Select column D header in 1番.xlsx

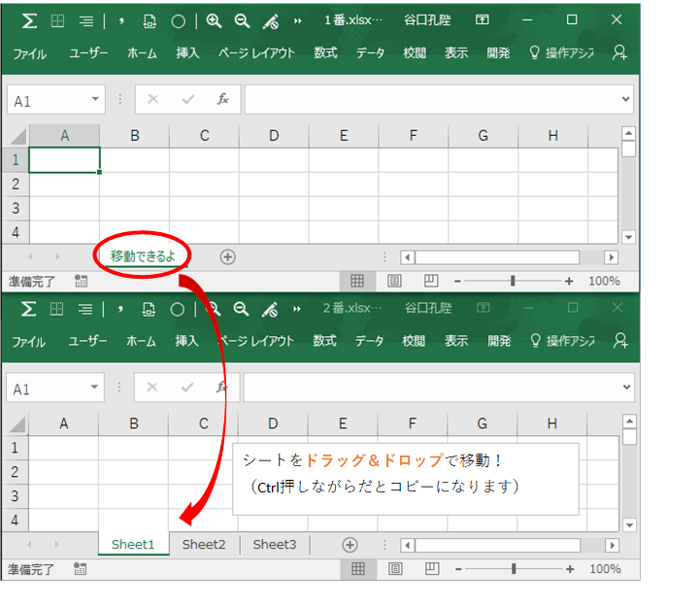coord(274,135)
